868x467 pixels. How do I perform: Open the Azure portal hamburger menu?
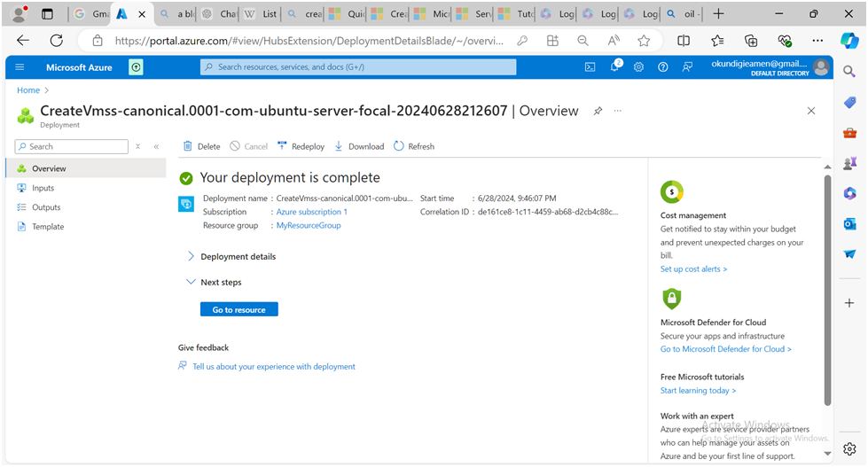point(20,67)
